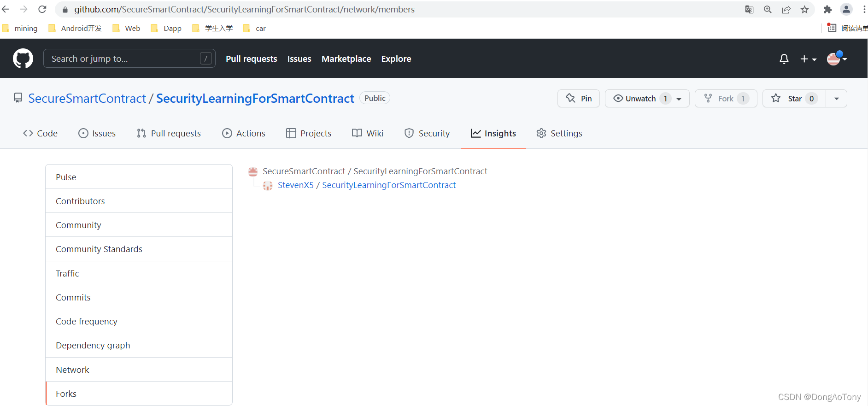
Task: Open the user avatar menu
Action: click(x=837, y=59)
